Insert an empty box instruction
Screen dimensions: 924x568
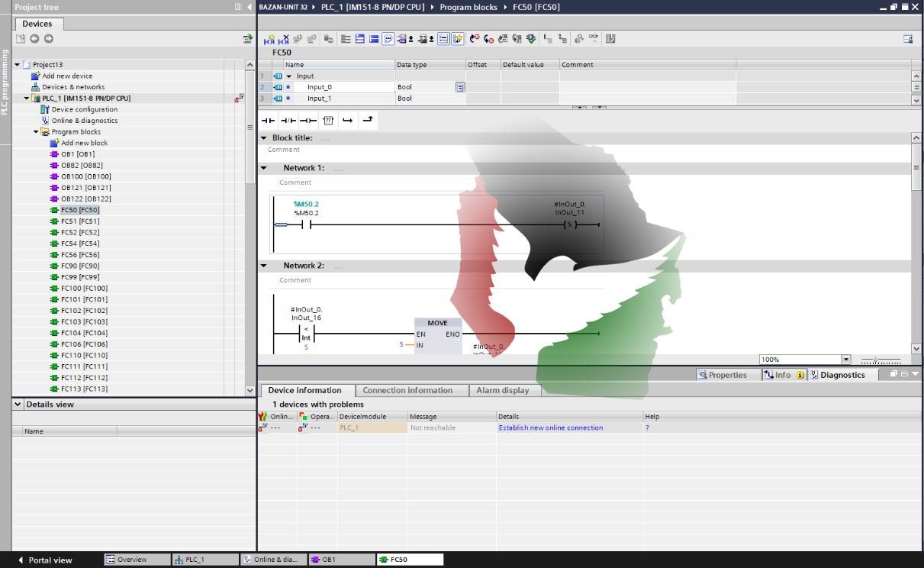pyautogui.click(x=328, y=121)
